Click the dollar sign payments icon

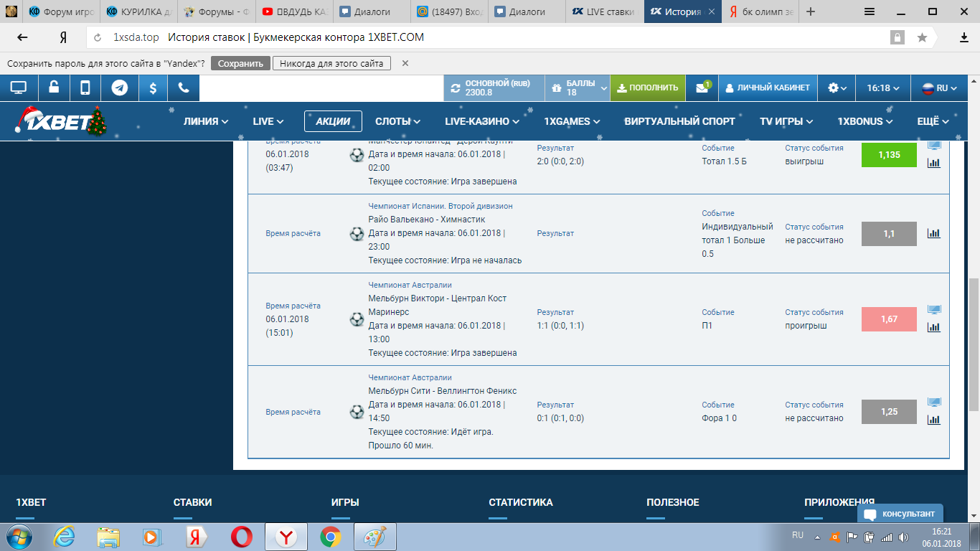[153, 88]
